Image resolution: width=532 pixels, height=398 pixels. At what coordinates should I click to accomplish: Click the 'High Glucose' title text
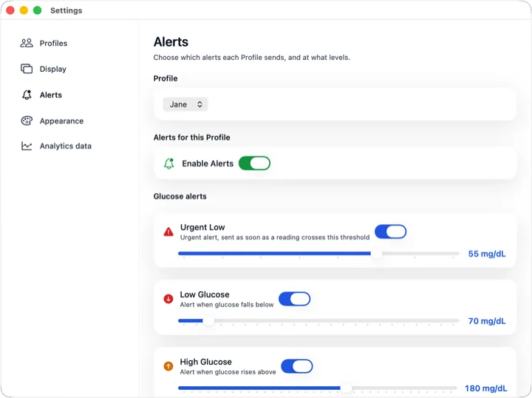click(205, 362)
